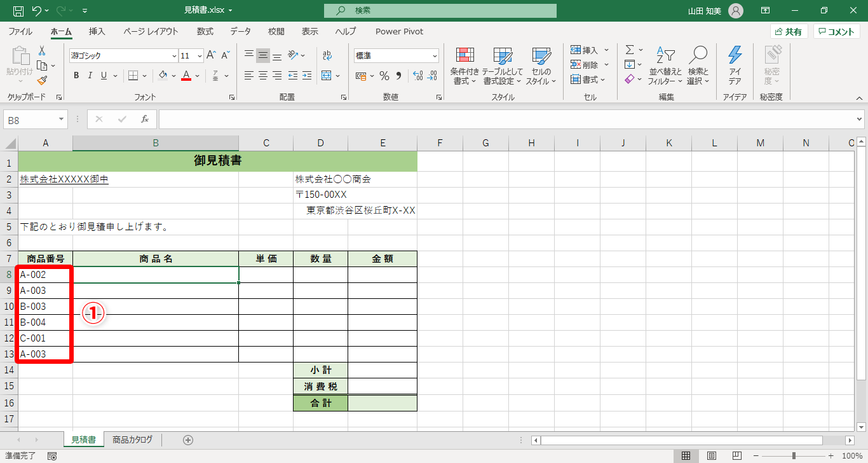Viewport: 868px width, 463px height.
Task: Adjust the zoom slider in status bar
Action: (x=794, y=456)
